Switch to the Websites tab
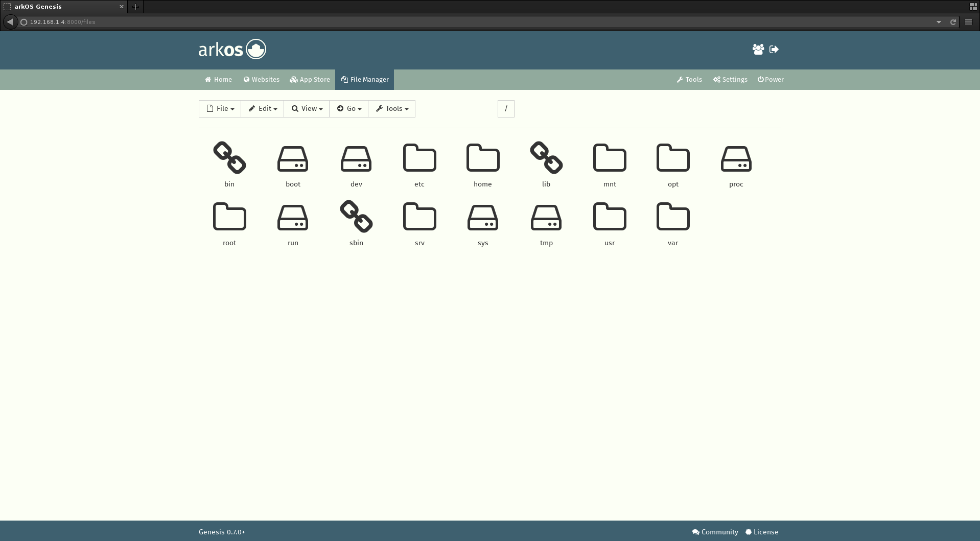Image resolution: width=980 pixels, height=541 pixels. pyautogui.click(x=261, y=80)
